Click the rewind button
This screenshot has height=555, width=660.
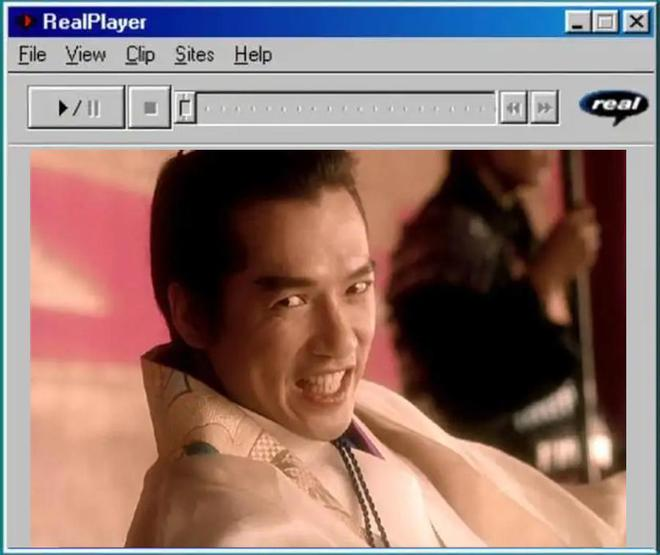point(513,108)
